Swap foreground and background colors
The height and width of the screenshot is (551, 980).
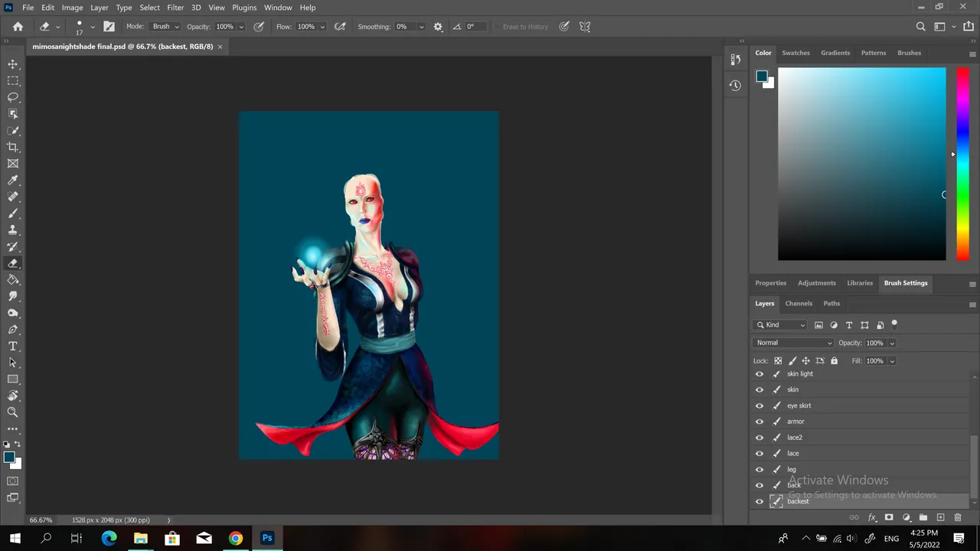point(18,444)
